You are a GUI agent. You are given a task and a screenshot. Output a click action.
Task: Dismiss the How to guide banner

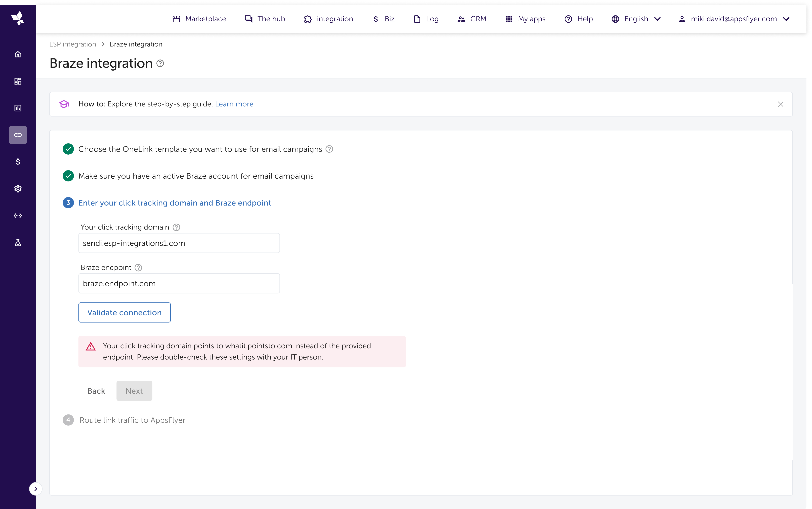(x=780, y=104)
